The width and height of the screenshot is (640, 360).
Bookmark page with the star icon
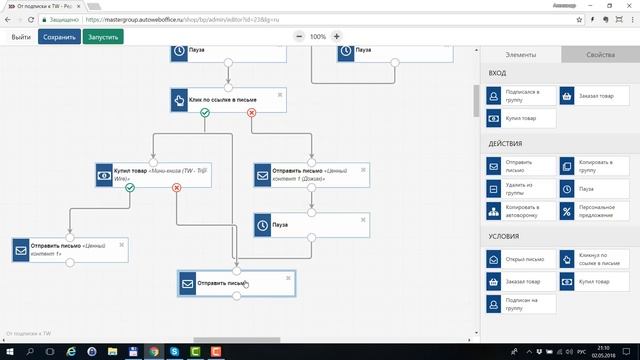579,20
